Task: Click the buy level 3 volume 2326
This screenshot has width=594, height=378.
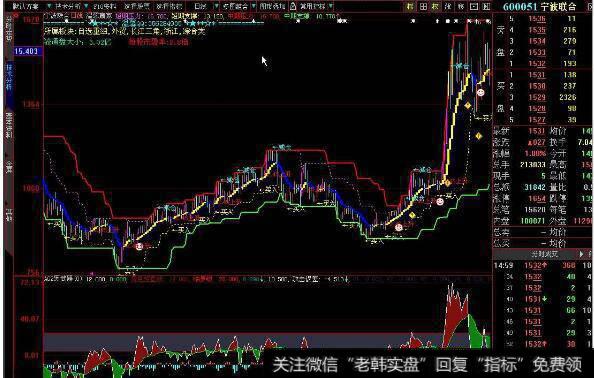Action: 567,97
